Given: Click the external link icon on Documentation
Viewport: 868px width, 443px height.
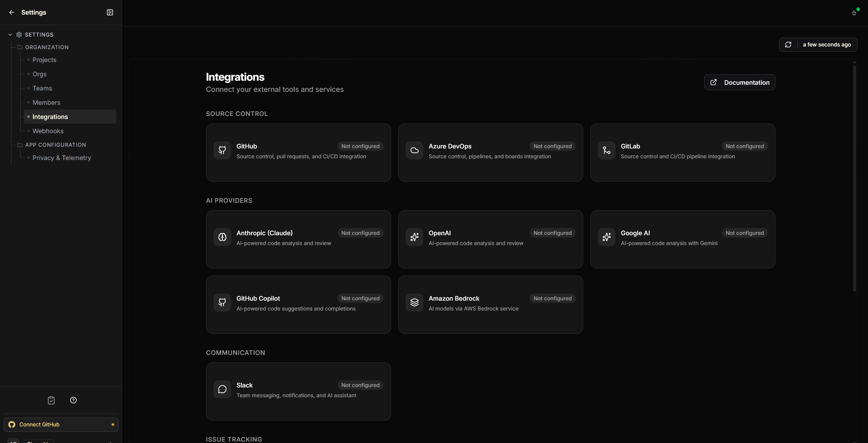Looking at the screenshot, I should tap(713, 82).
